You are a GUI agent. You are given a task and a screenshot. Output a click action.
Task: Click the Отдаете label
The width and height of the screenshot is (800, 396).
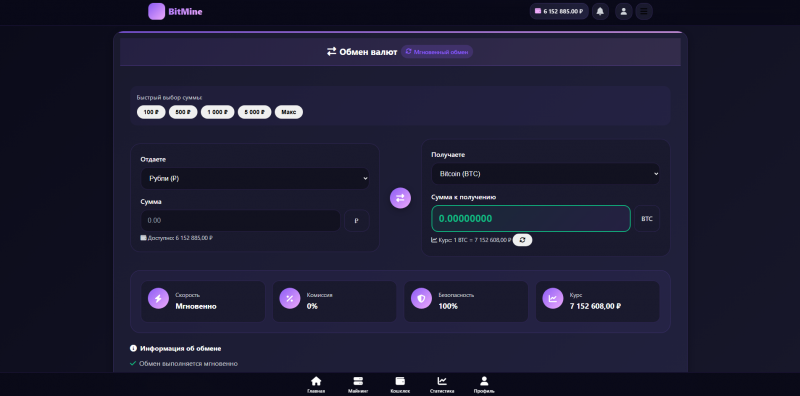coord(153,159)
